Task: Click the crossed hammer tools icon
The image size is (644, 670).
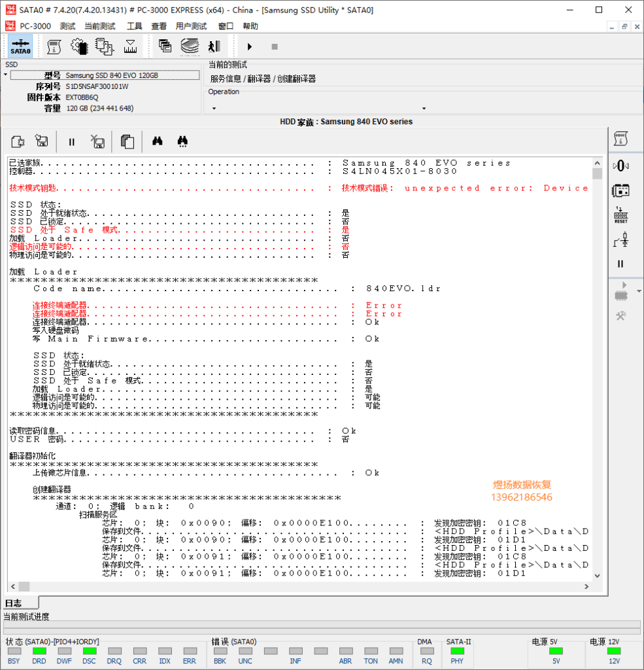Action: (x=621, y=316)
